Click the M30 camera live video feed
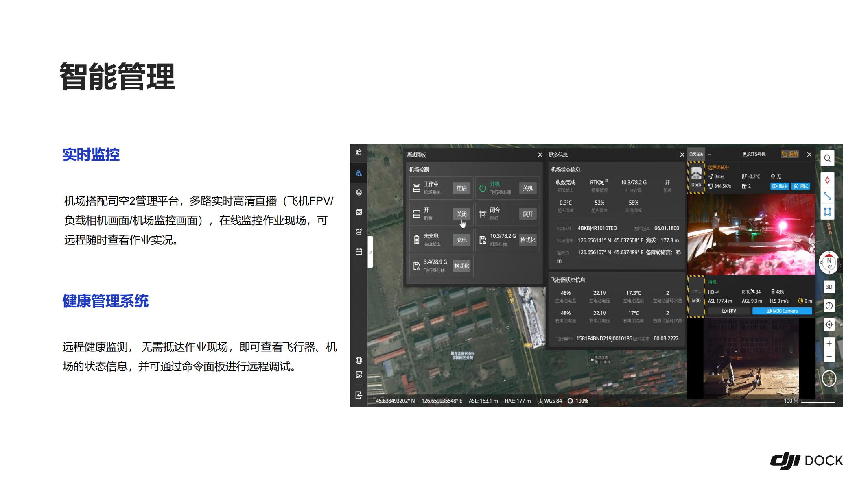The height and width of the screenshot is (488, 868). coord(751,358)
